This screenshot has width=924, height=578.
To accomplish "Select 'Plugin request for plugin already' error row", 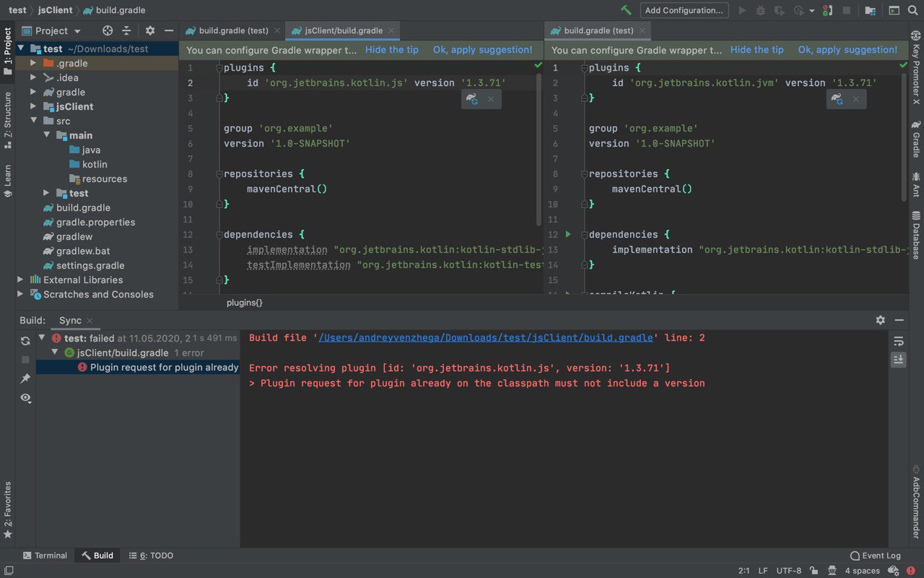I will pyautogui.click(x=138, y=367).
